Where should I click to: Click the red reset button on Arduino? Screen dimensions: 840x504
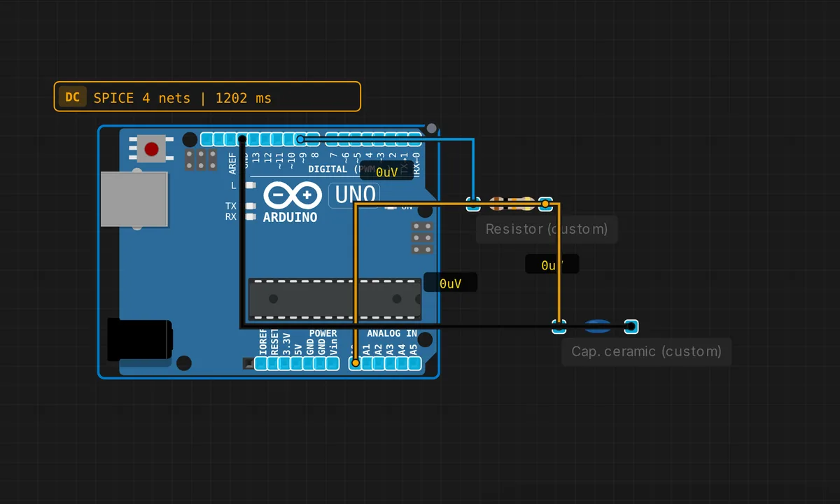click(x=151, y=148)
